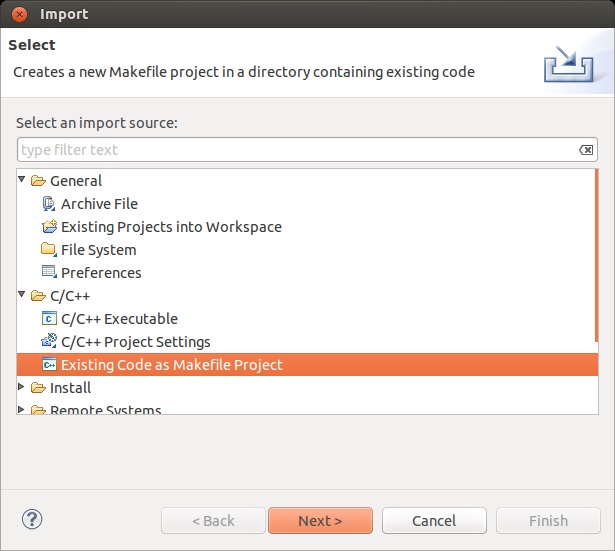Viewport: 615px width, 551px height.
Task: Expand the Install category
Action: tap(22, 388)
